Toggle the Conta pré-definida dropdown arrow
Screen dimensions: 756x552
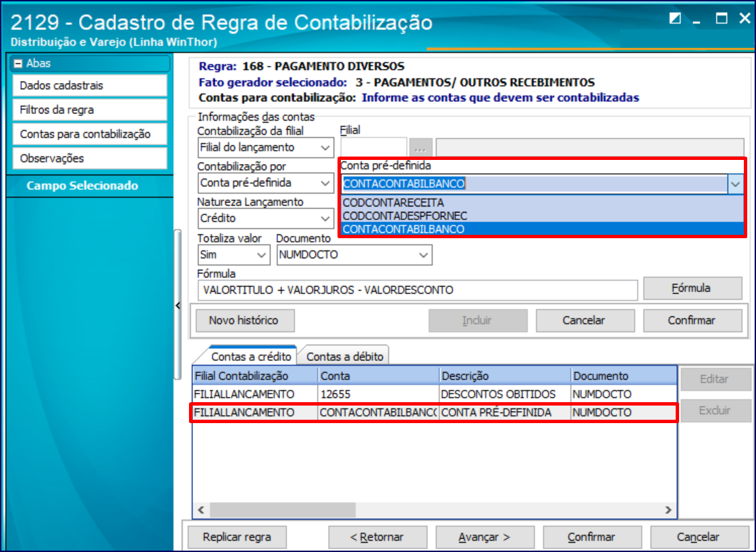735,184
